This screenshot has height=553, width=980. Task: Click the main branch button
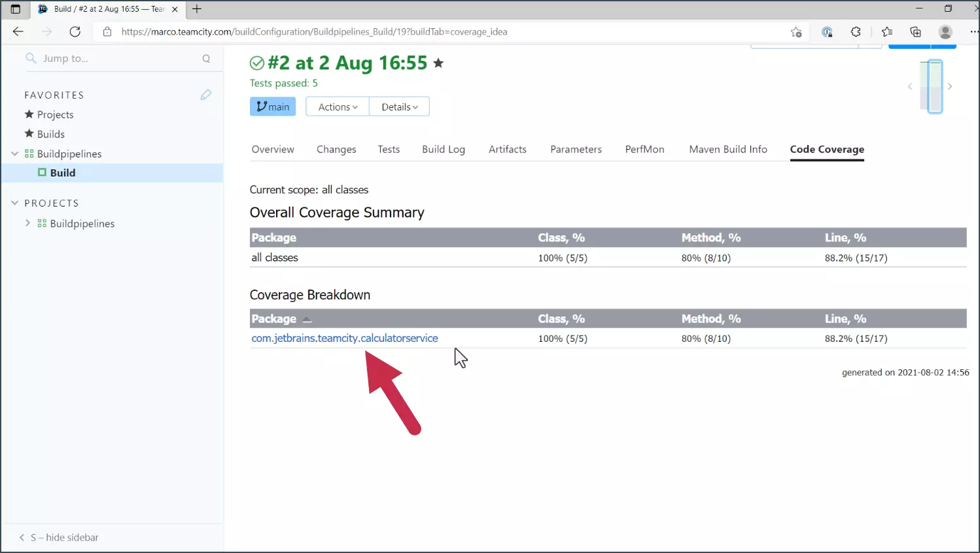tap(273, 107)
